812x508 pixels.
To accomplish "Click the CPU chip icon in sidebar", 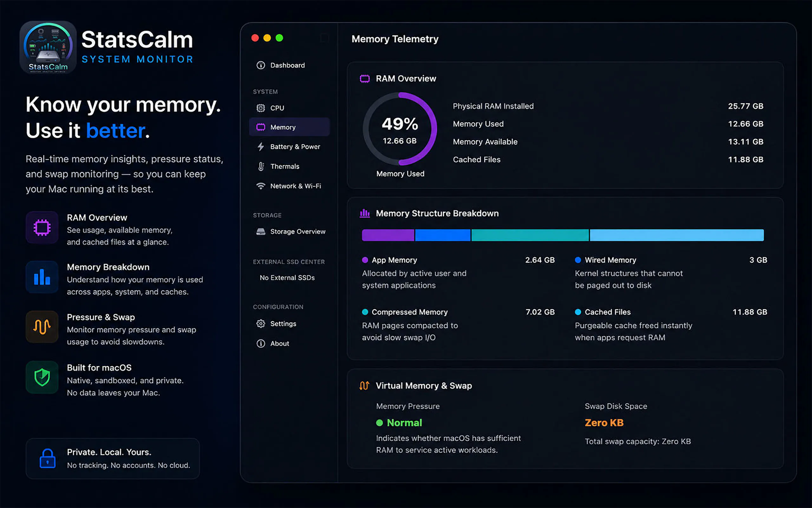I will coord(261,108).
